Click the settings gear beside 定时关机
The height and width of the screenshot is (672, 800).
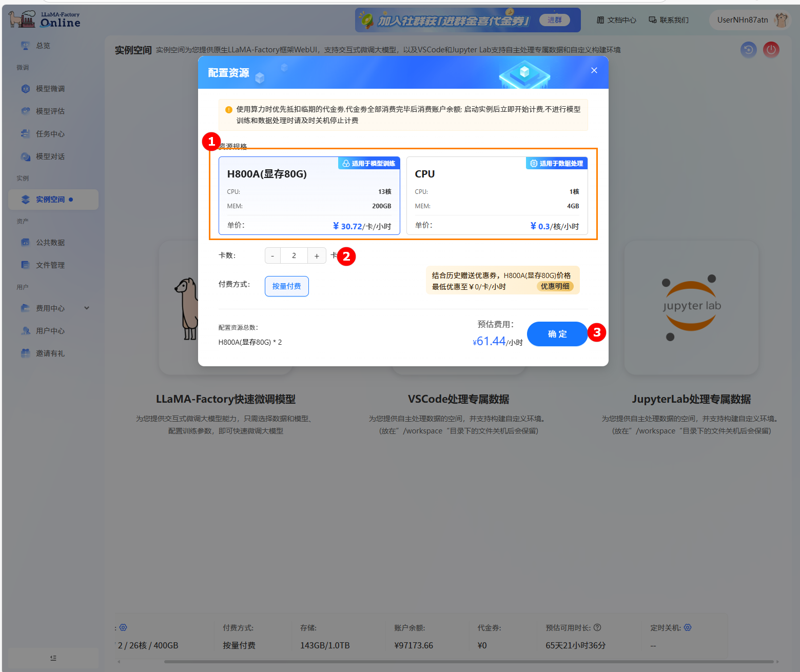pyautogui.click(x=688, y=627)
